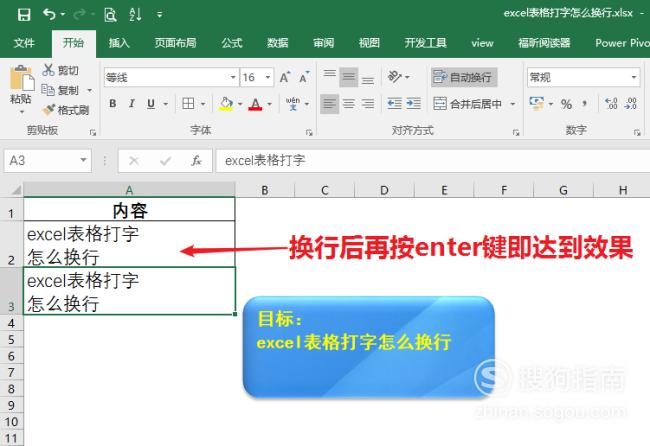Viewport: 650px width, 446px height.
Task: Toggle Italic formatting
Action: click(131, 103)
